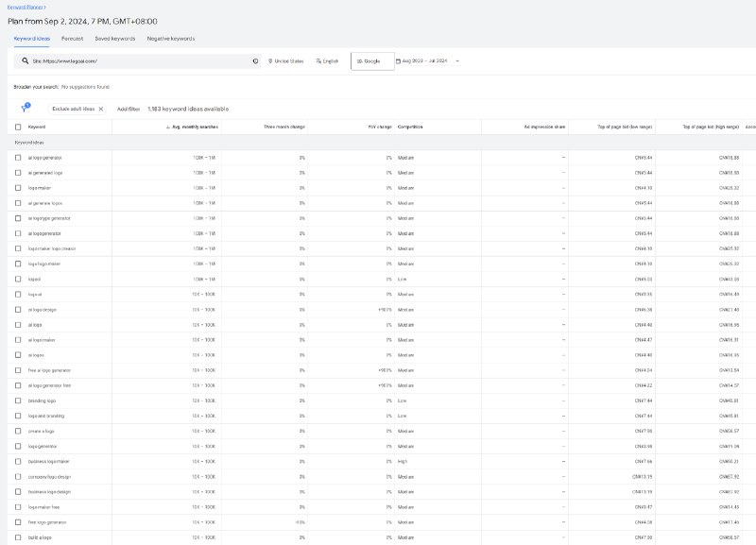Remove the Exclude adult ideas filter chip
This screenshot has height=545, width=756.
coord(101,109)
